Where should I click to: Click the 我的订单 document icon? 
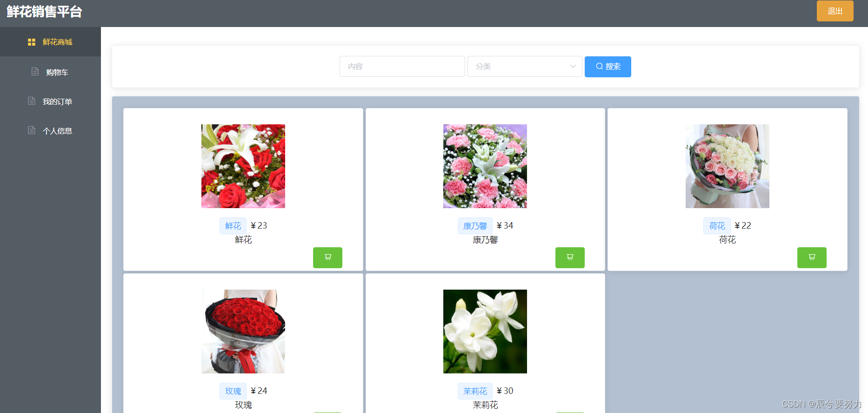32,101
